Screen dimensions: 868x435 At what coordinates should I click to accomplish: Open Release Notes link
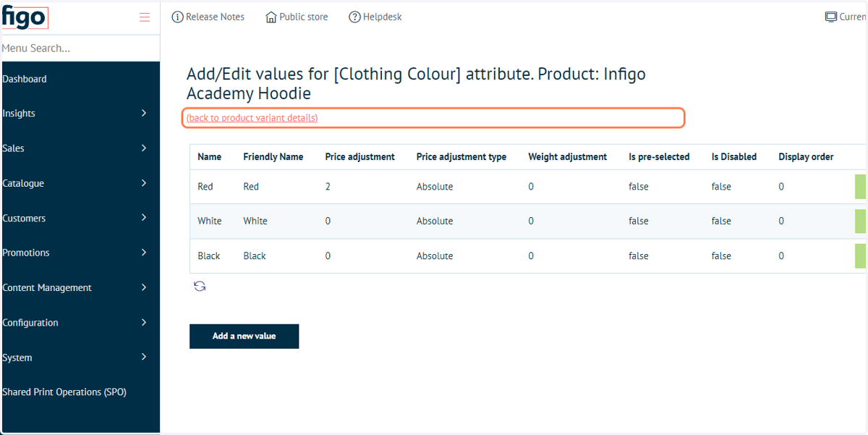(x=215, y=17)
